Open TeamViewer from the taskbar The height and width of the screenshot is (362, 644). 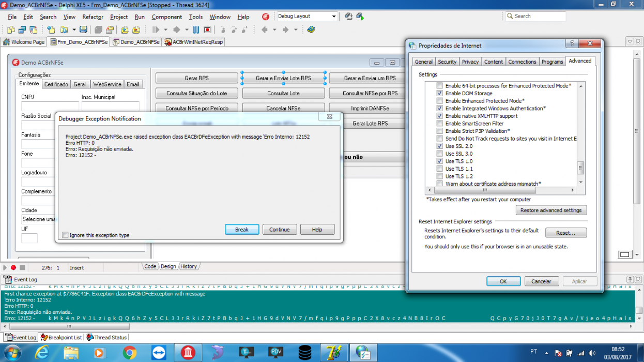pyautogui.click(x=159, y=352)
